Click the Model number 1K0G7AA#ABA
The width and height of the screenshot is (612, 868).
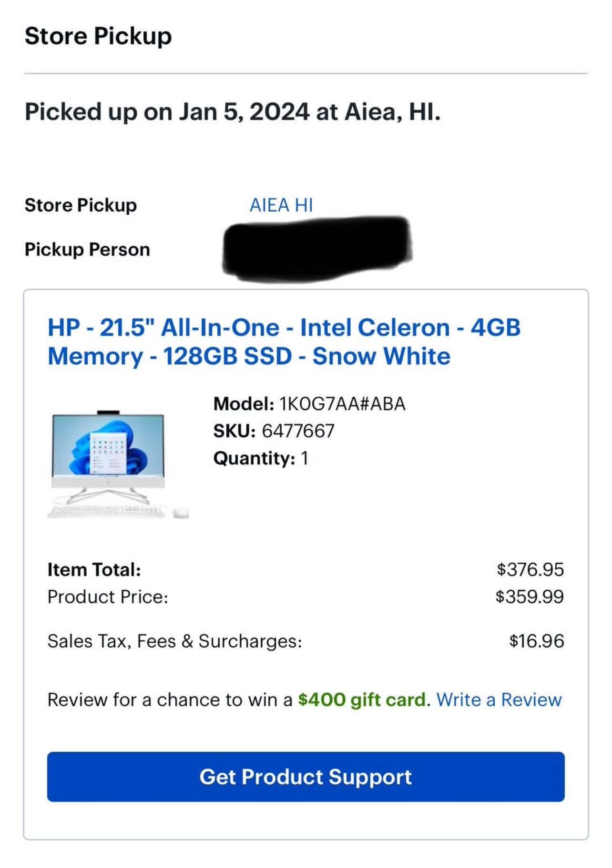coord(342,404)
